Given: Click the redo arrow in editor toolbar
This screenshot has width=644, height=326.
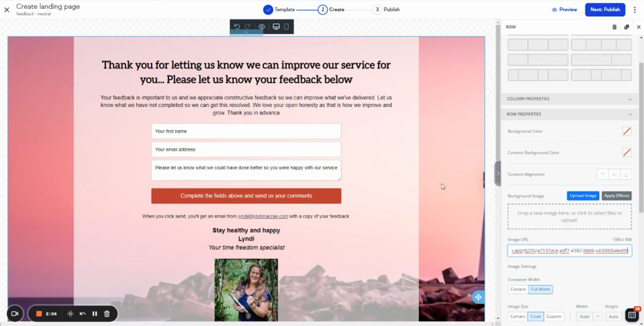Looking at the screenshot, I should point(248,27).
